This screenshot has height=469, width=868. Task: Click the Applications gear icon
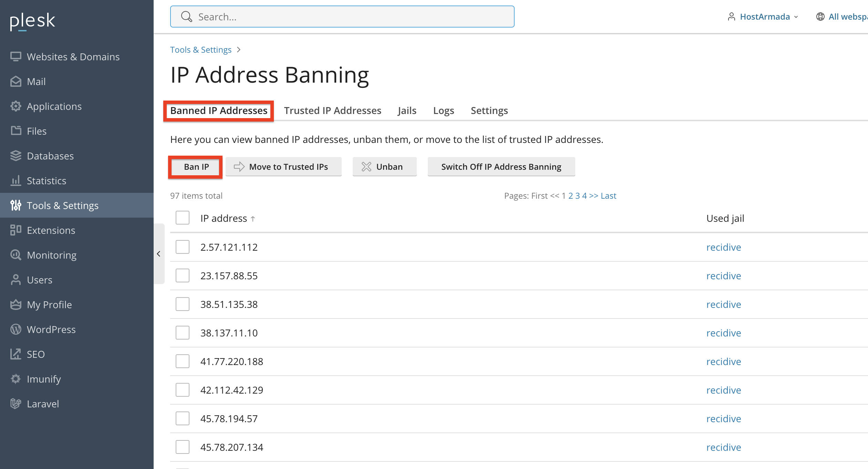pos(16,106)
